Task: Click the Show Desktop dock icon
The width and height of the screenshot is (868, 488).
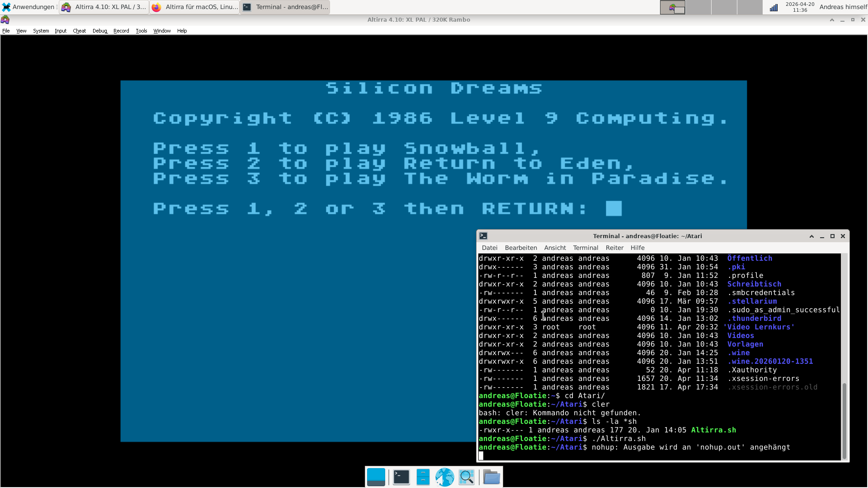Action: pos(376,477)
